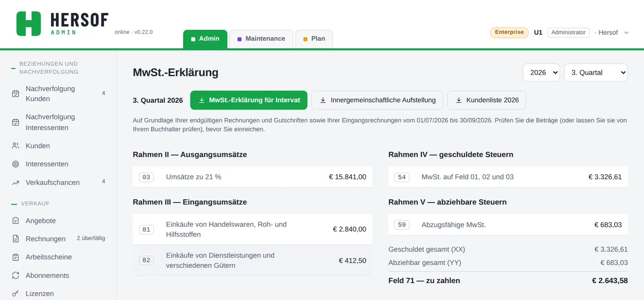Click the Arbeitsscheine clipboard icon
Viewport: 644px width, 300px height.
(x=16, y=257)
